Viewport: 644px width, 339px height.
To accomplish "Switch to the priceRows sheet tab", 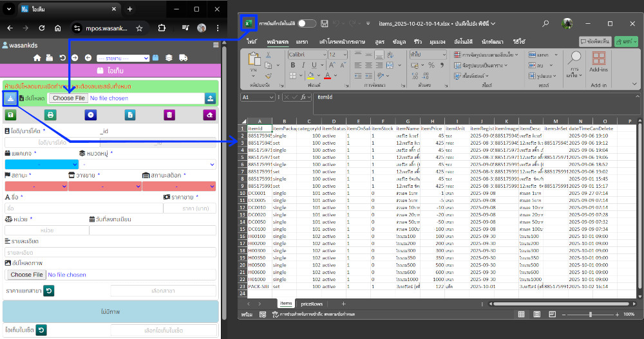I will tap(312, 303).
